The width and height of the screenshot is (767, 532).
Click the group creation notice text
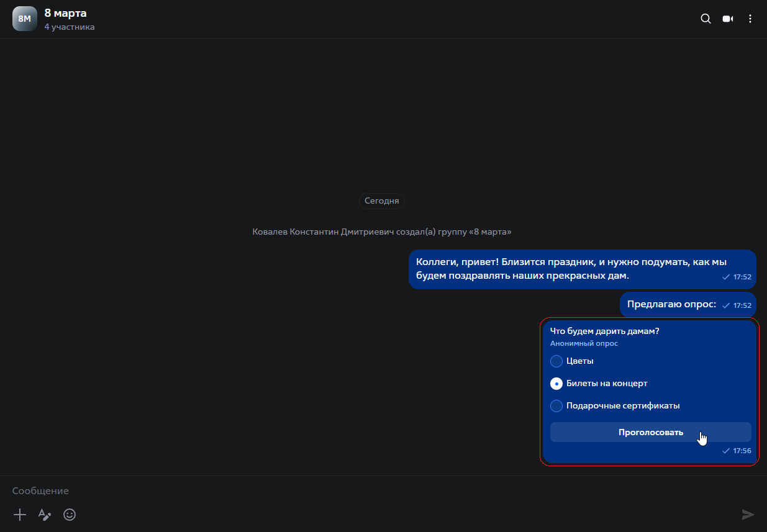(x=382, y=232)
